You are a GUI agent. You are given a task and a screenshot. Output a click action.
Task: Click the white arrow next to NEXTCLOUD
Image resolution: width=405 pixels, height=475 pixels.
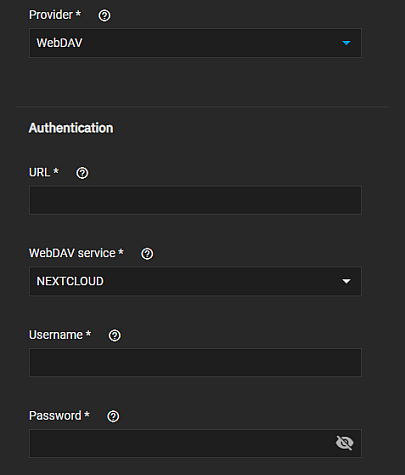coord(346,281)
